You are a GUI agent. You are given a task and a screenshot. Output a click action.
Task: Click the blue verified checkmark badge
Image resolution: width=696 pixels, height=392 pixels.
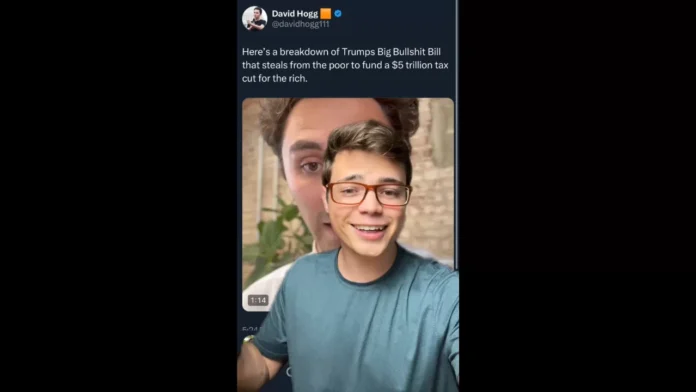coord(338,14)
